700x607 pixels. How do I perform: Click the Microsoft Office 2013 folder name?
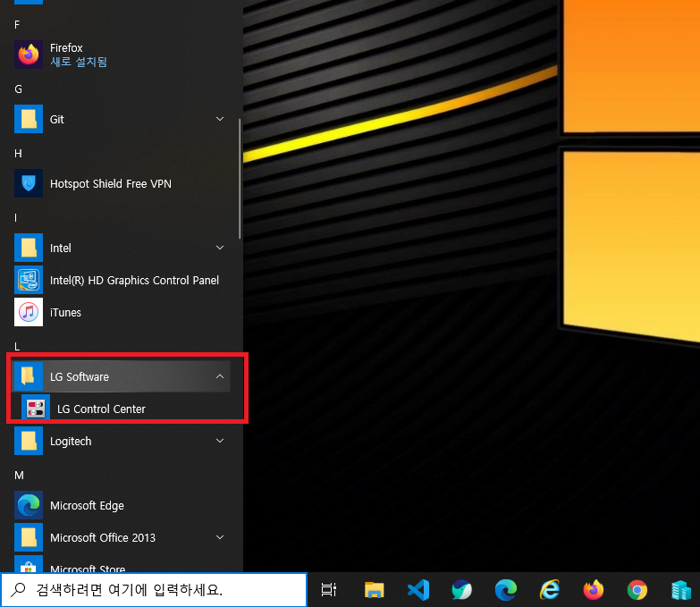[103, 538]
